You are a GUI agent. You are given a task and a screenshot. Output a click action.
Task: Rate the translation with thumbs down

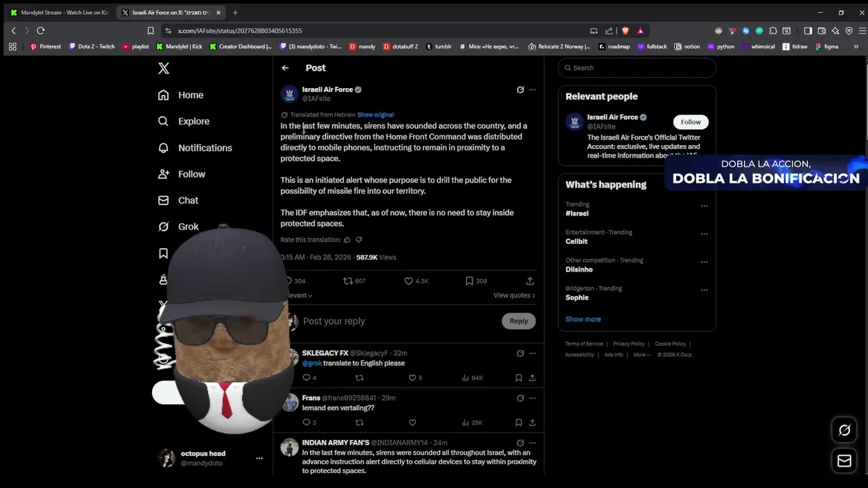(x=359, y=239)
